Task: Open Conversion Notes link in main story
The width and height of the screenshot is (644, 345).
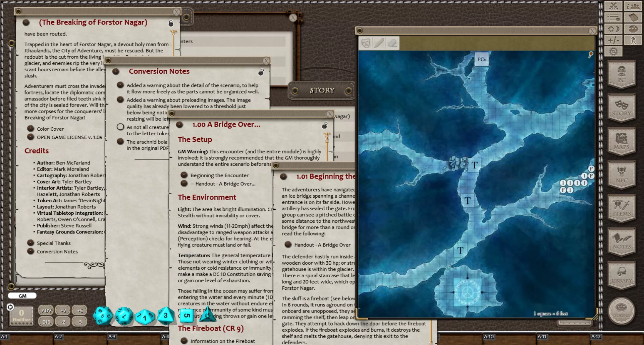Action: coord(57,252)
